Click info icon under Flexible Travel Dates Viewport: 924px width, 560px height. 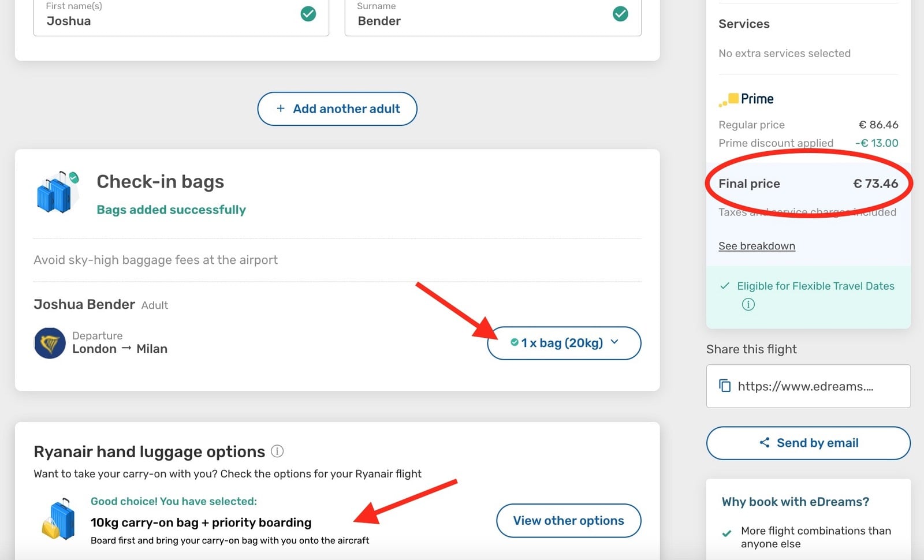[x=748, y=304]
